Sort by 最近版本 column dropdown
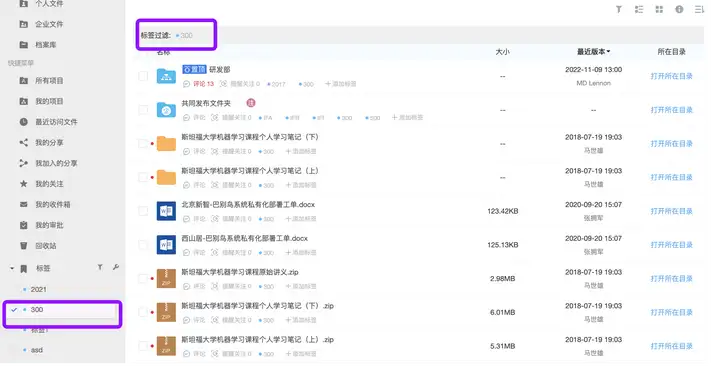 click(593, 51)
